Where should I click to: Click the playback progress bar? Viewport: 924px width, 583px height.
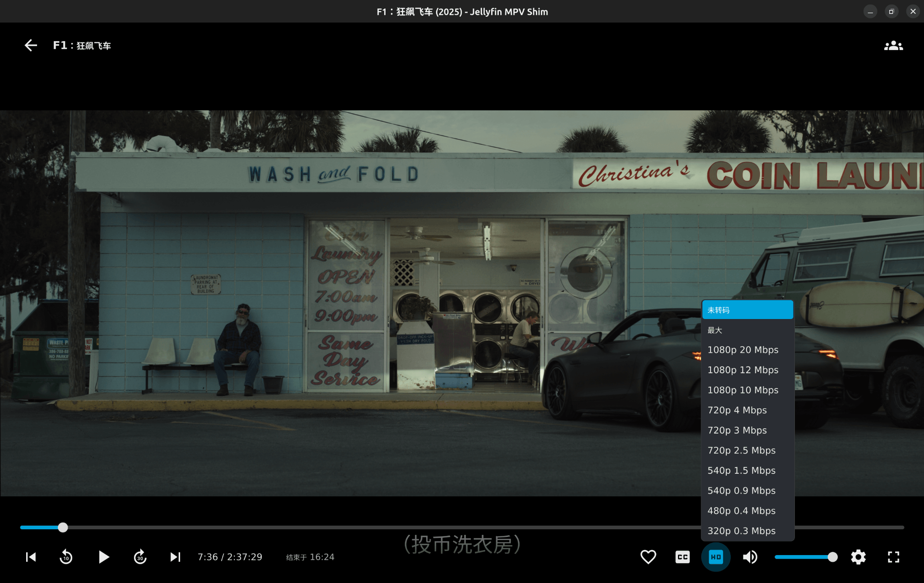tap(462, 527)
